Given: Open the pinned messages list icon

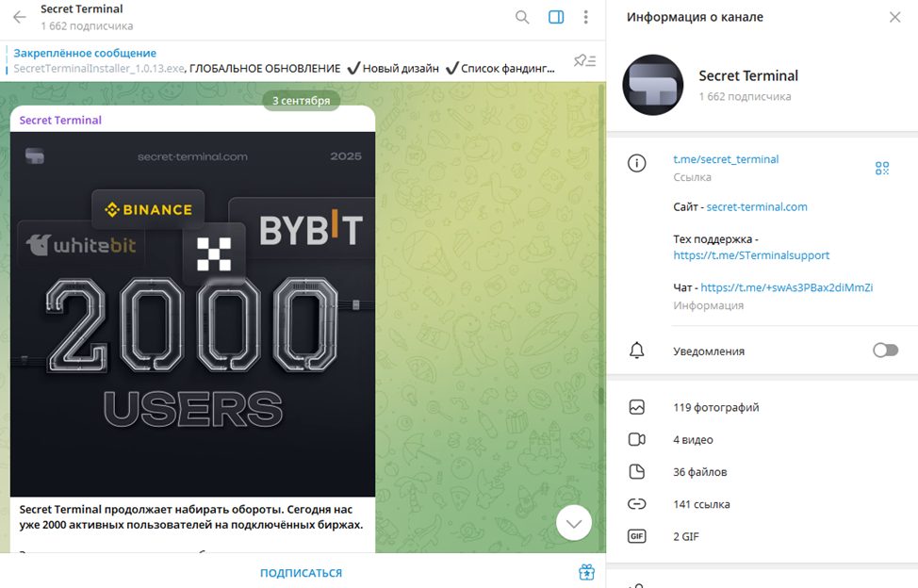Looking at the screenshot, I should pos(584,60).
